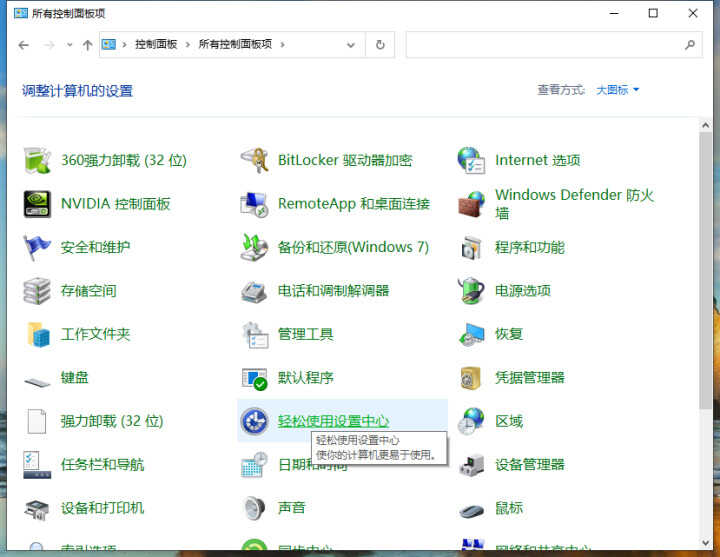Open the recent locations dropdown arrow
The image size is (720, 557).
(70, 45)
